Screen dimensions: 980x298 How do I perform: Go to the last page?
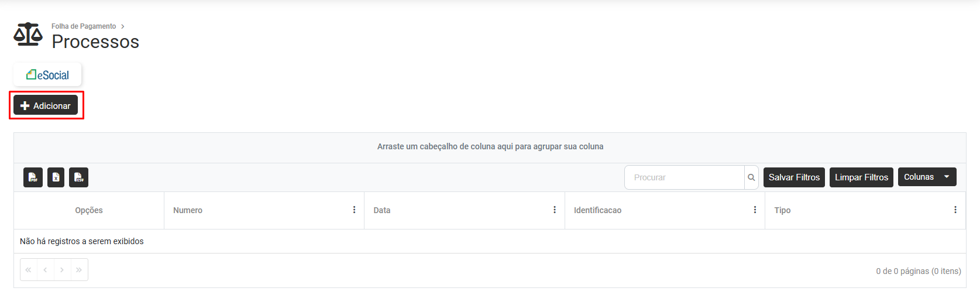pyautogui.click(x=79, y=270)
